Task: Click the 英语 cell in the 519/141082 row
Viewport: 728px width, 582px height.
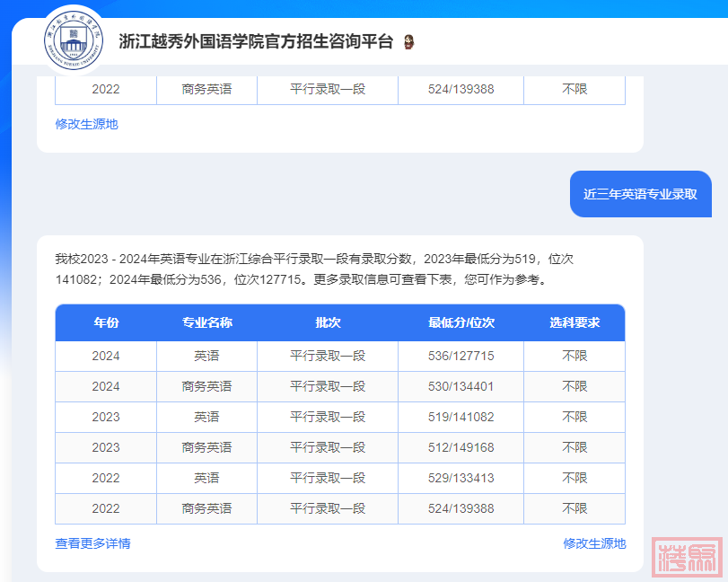Action: coord(206,417)
